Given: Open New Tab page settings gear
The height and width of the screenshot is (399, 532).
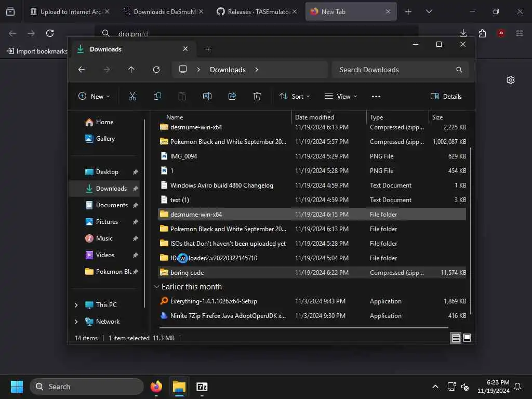Looking at the screenshot, I should coord(511,80).
